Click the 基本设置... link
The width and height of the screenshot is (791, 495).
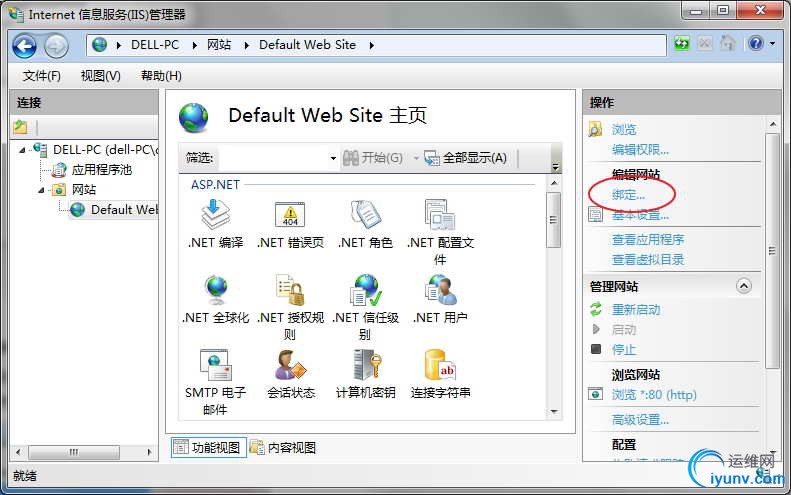point(640,215)
